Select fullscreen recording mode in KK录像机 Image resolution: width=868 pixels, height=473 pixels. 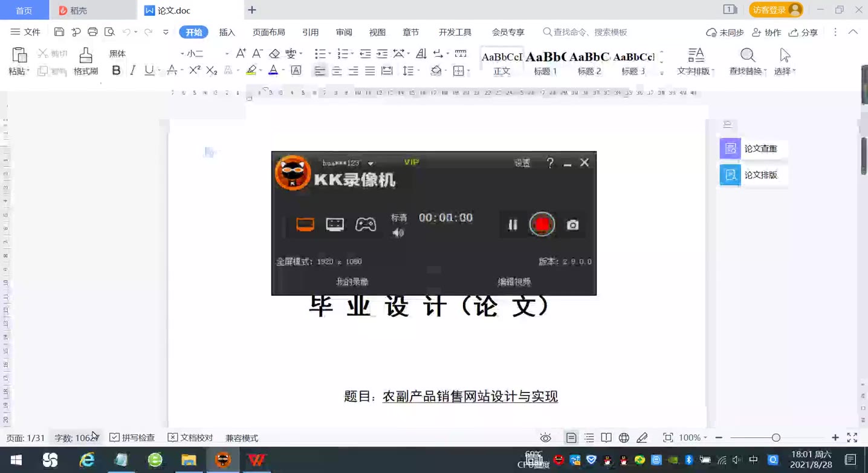[305, 224]
